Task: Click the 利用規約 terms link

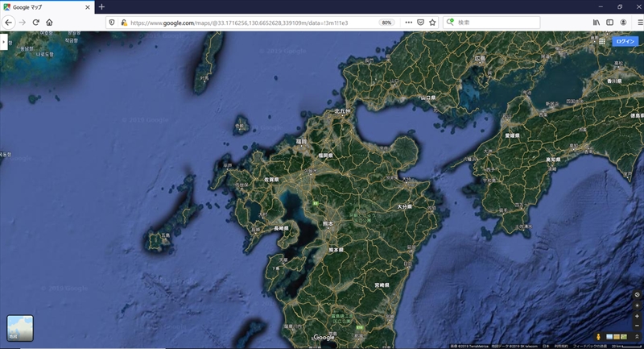Action: tap(561, 346)
